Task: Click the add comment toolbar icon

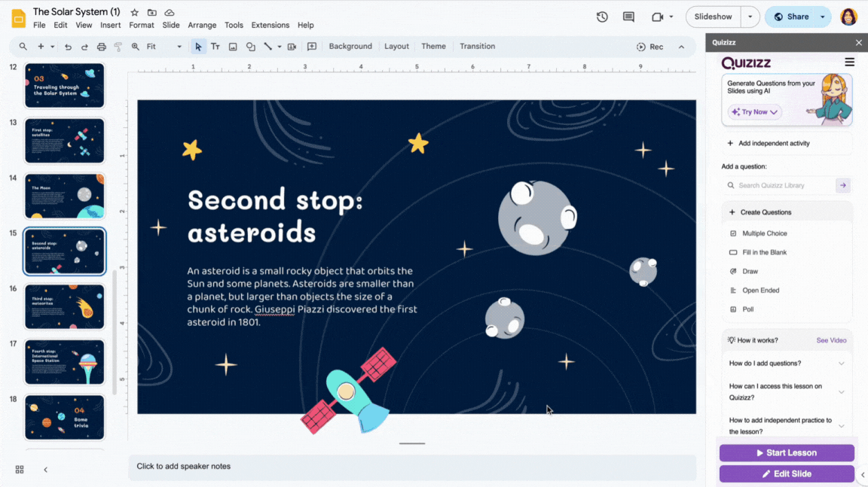Action: (x=312, y=47)
